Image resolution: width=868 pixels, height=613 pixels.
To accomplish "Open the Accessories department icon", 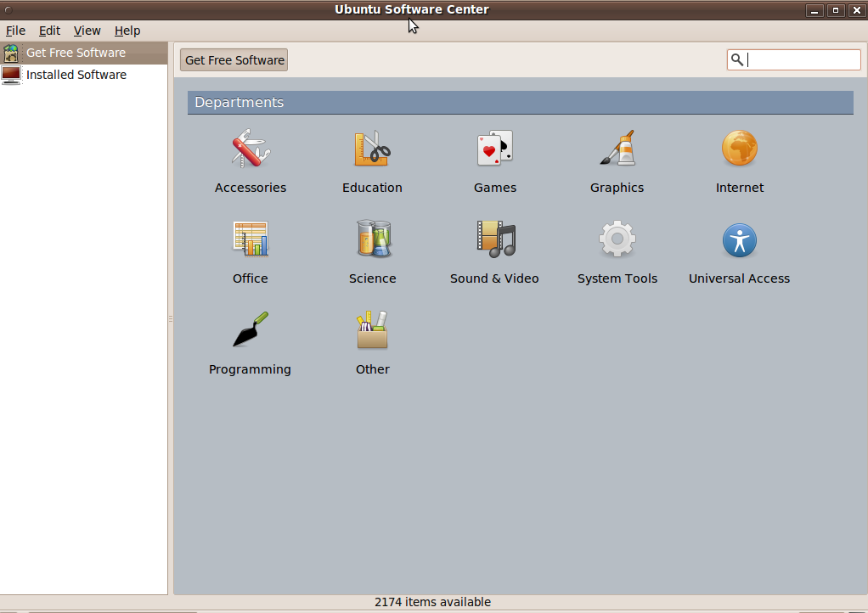I will [x=250, y=149].
